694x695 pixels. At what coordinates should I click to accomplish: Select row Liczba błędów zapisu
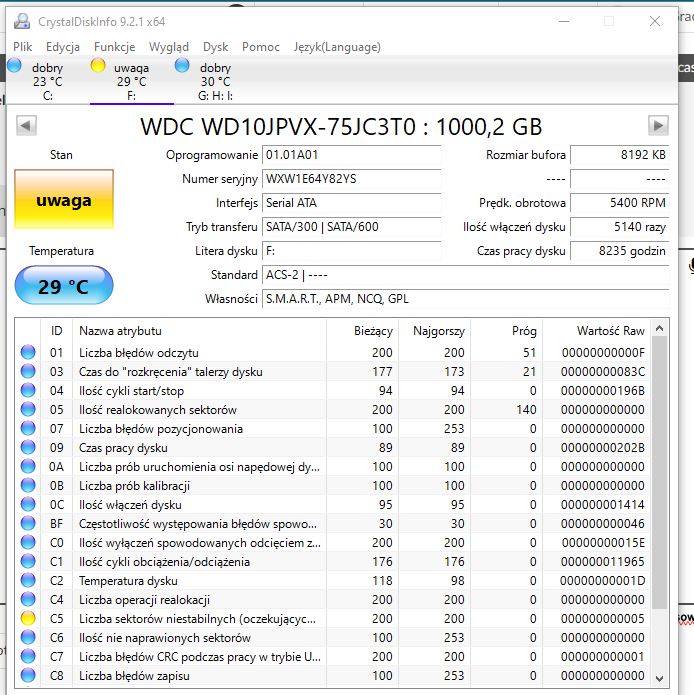pyautogui.click(x=333, y=675)
